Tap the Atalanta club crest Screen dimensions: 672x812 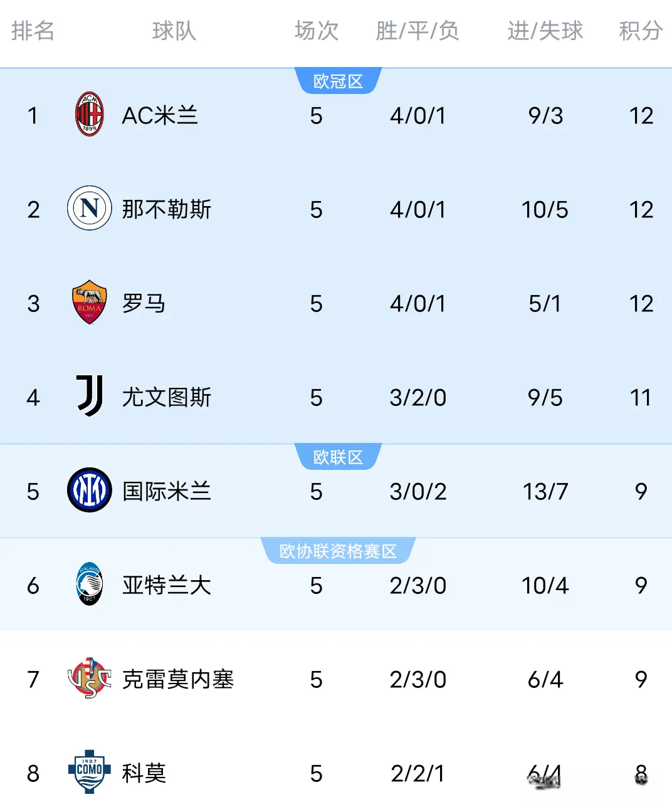click(x=89, y=584)
